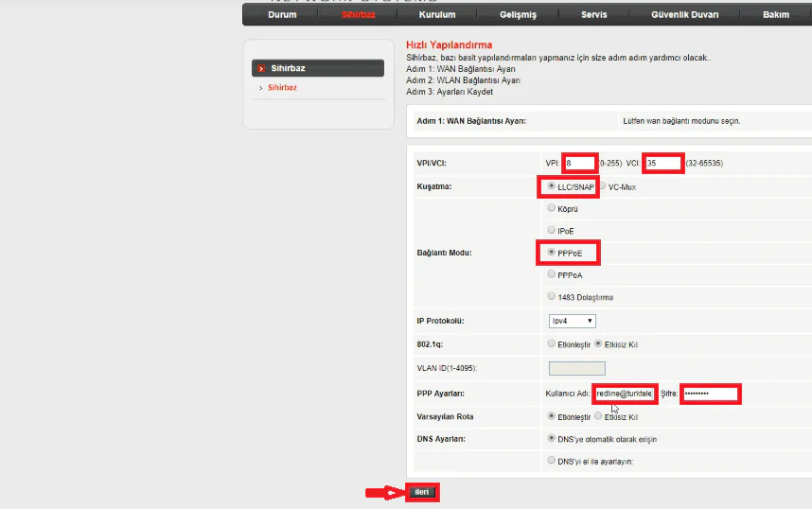Open the Bakım tab
The image size is (812, 509).
(x=775, y=15)
